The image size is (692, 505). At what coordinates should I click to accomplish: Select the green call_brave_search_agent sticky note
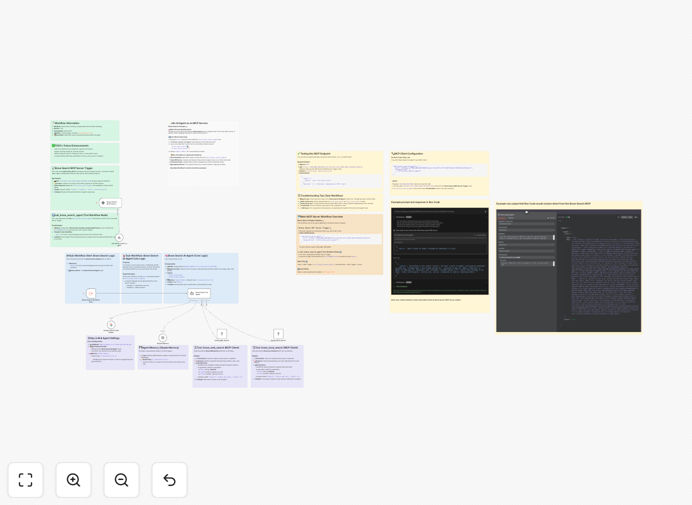pos(85,229)
